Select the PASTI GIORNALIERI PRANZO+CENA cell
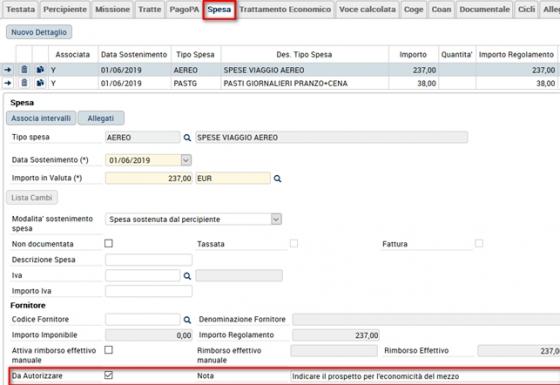Image resolution: width=560 pixels, height=385 pixels. pos(305,83)
